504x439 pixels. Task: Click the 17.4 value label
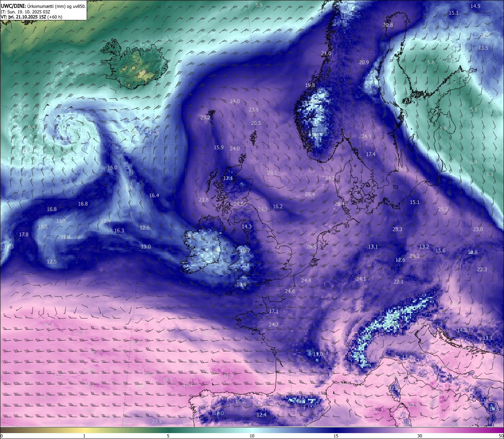click(371, 154)
